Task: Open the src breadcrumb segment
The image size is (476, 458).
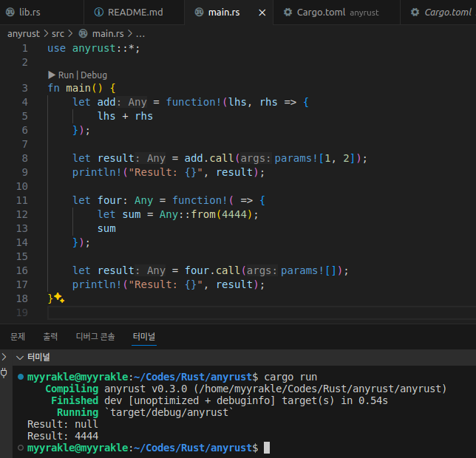Action: [x=58, y=34]
